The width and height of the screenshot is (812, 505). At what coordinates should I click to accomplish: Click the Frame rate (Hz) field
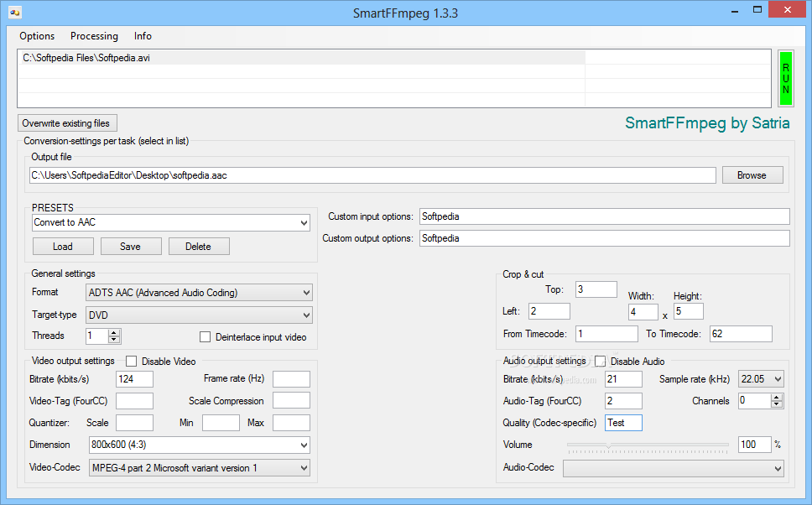(291, 379)
